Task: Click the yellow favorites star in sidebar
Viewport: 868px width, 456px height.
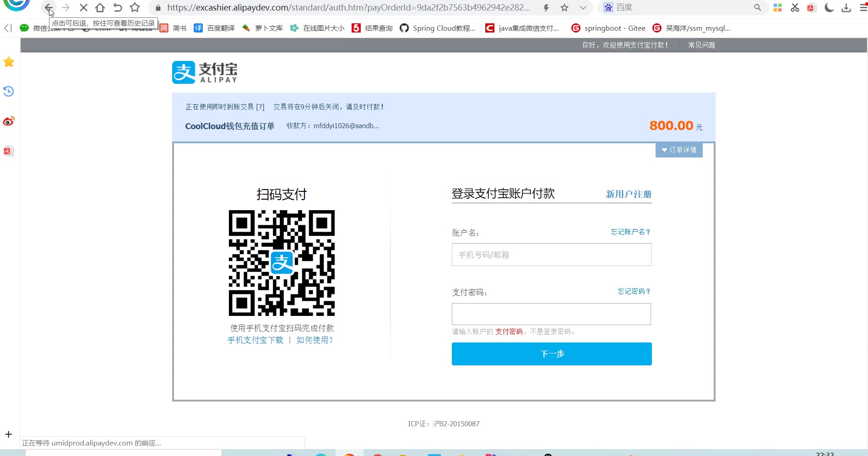Action: tap(9, 62)
